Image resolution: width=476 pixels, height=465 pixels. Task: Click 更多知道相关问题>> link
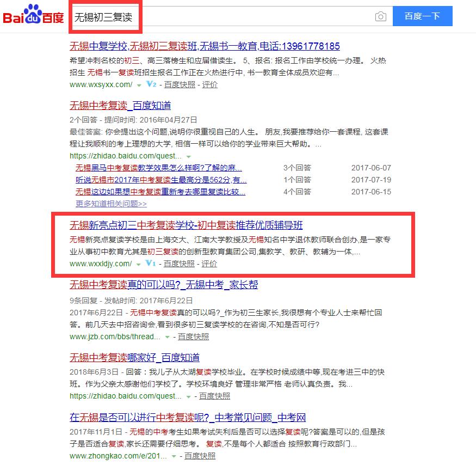pyautogui.click(x=111, y=204)
